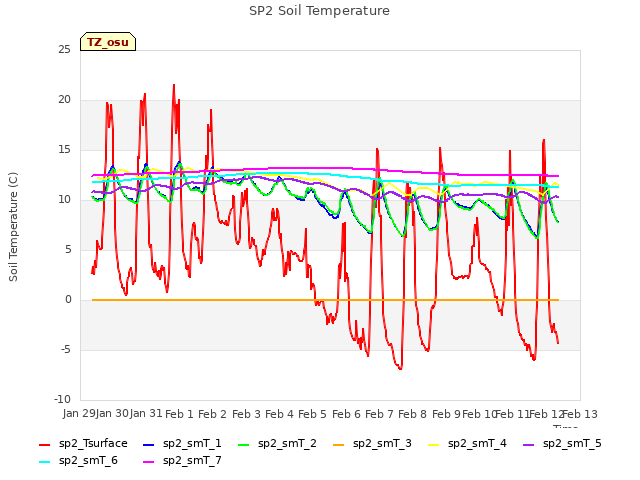Viewport: 640px width, 480px height.
Task: Click the Feb 2 x-axis tick label
Action: pos(212,414)
